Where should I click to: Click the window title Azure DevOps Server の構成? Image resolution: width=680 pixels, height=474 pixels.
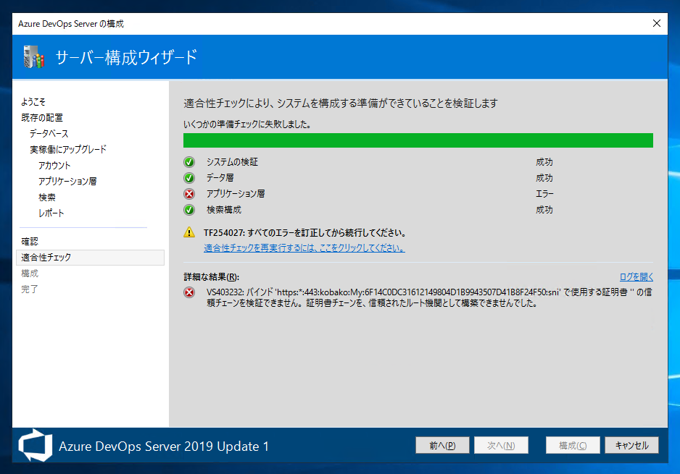click(71, 24)
